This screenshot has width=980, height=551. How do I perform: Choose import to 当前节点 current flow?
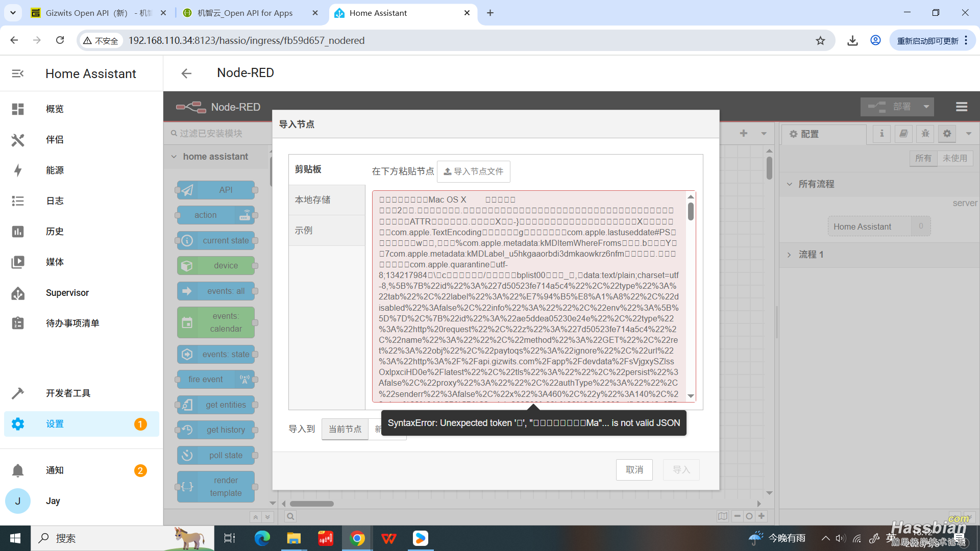coord(345,429)
